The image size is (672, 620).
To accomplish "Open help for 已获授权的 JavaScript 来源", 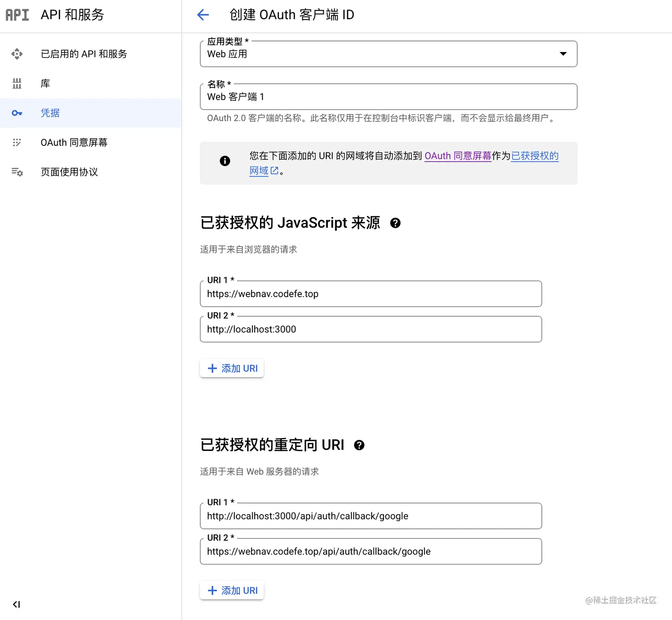I will (x=396, y=223).
